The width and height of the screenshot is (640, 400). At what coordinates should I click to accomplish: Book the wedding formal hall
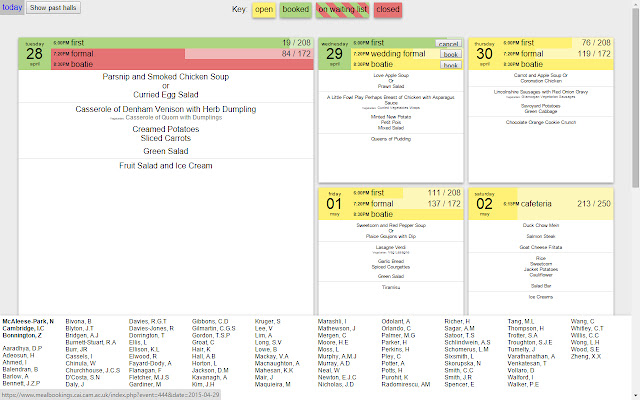[x=451, y=54]
